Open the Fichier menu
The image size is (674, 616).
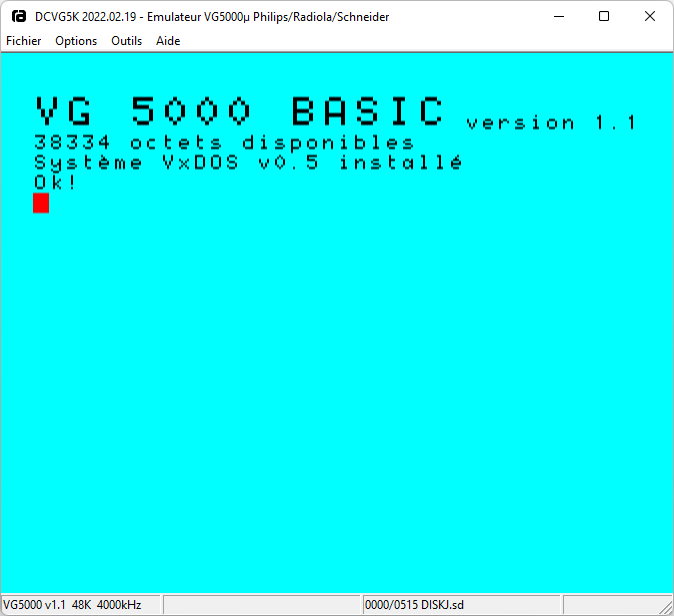(x=24, y=41)
